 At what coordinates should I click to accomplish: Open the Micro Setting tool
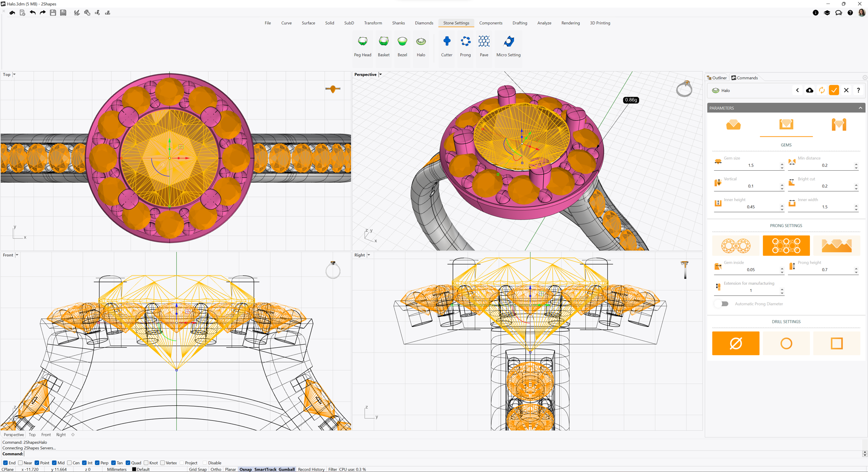tap(508, 46)
